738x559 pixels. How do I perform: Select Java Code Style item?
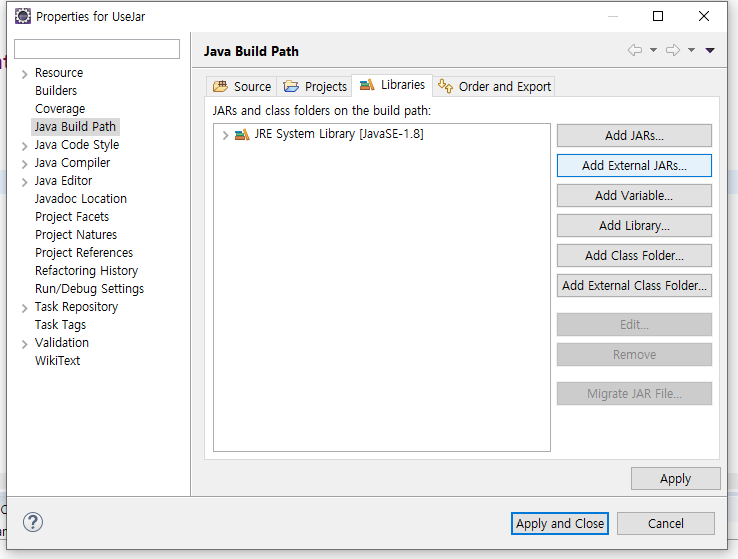coord(77,144)
